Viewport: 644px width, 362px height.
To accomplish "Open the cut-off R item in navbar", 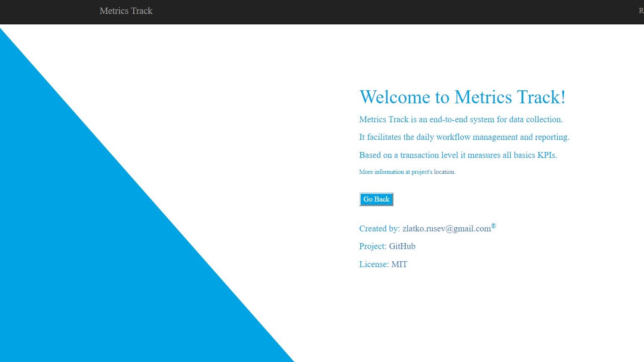I will coord(641,11).
